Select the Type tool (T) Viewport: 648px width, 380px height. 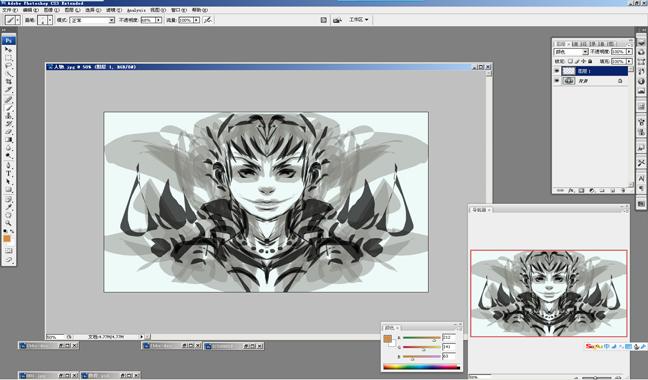click(x=8, y=173)
